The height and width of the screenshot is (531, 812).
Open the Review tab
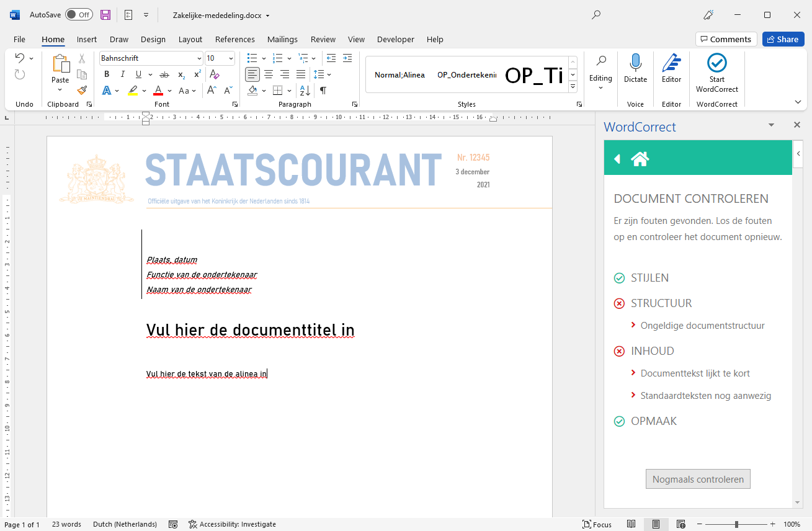pyautogui.click(x=323, y=39)
